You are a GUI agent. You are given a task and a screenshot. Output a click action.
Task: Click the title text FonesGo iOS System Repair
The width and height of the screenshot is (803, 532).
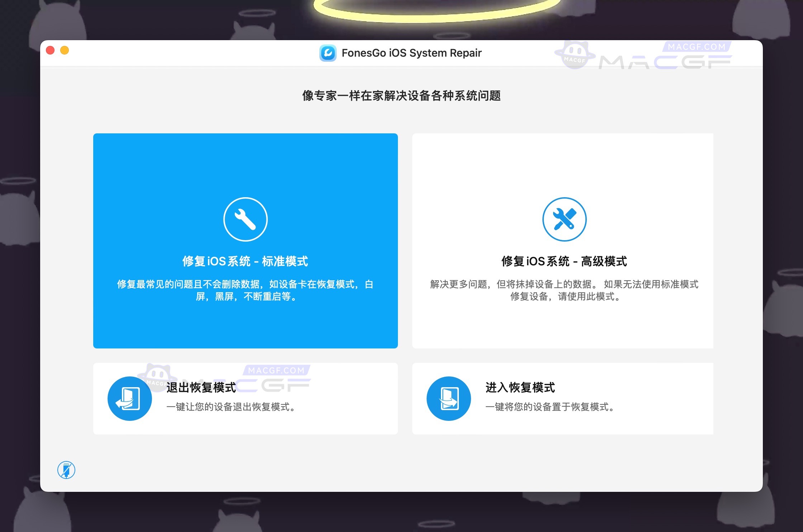coord(412,53)
